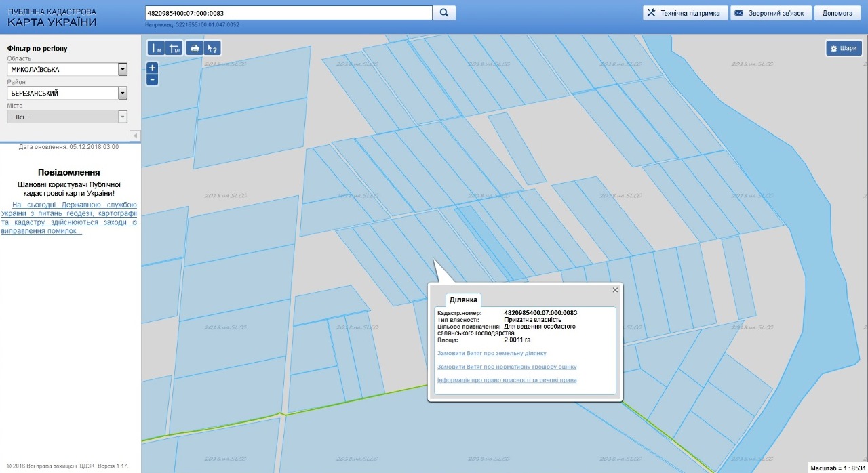This screenshot has height=473, width=868.
Task: Activate the parcel info query cursor tool
Action: pos(212,48)
